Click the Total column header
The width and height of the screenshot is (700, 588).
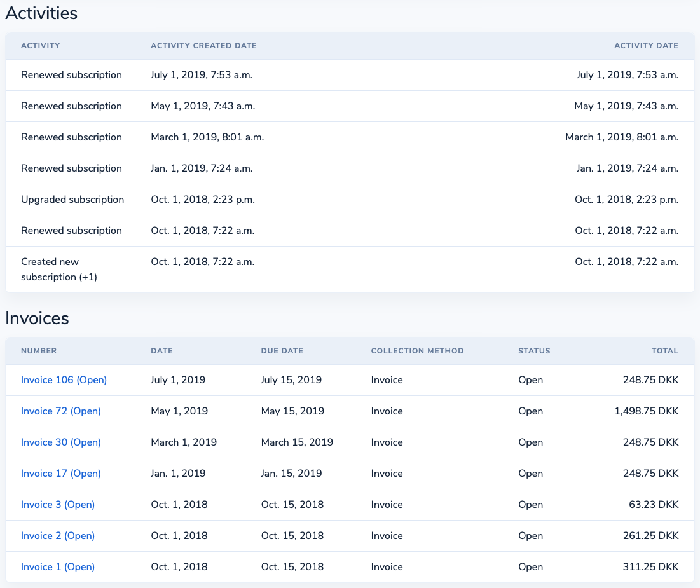pos(665,351)
